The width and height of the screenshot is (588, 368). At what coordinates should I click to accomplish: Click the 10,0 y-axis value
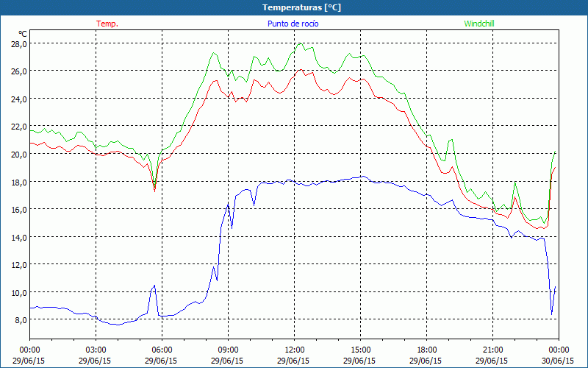click(x=19, y=292)
